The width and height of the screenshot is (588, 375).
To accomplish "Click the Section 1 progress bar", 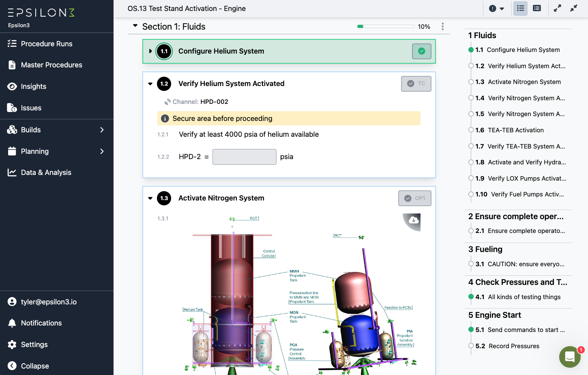I will [x=384, y=26].
